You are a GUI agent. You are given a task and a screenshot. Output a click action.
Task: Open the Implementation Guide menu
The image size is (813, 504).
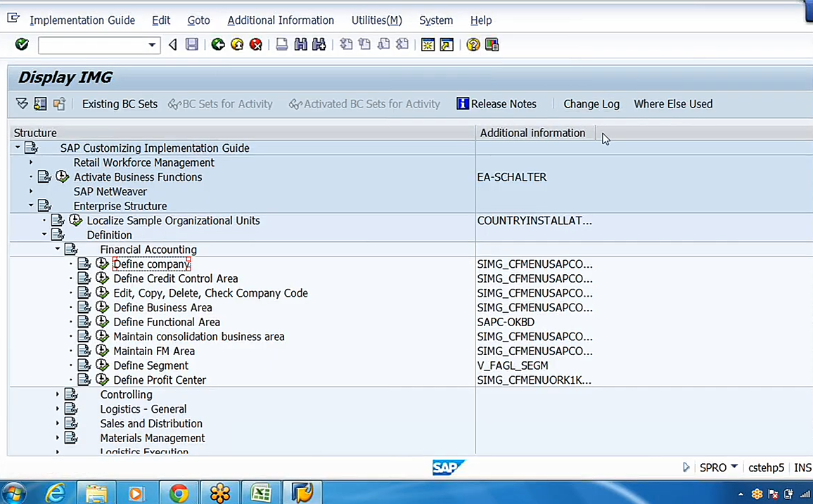[82, 20]
